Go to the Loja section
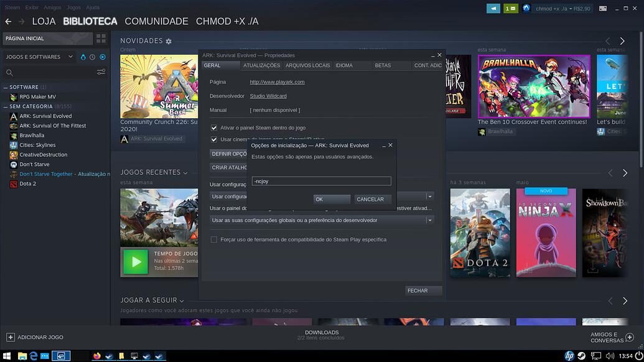644x362 pixels. coord(44,21)
